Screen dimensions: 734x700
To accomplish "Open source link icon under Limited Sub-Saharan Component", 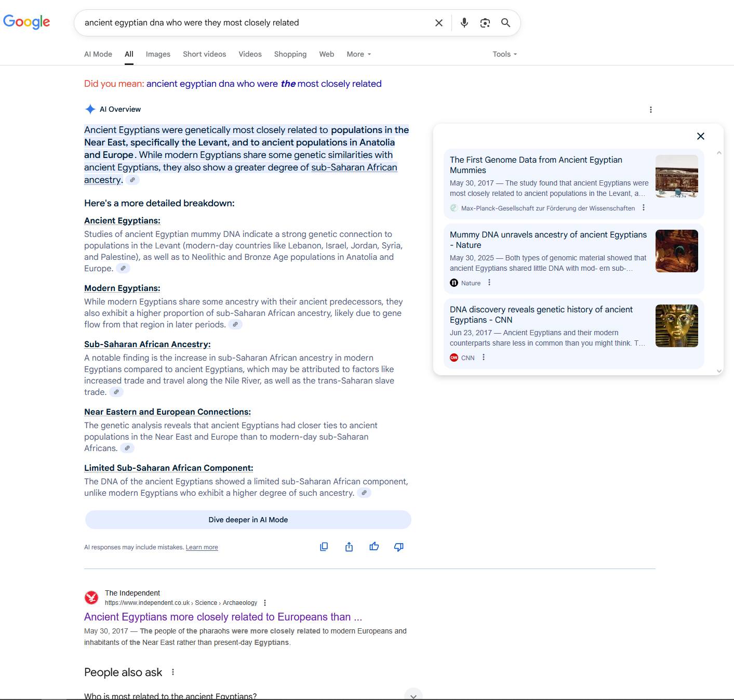I will click(364, 493).
